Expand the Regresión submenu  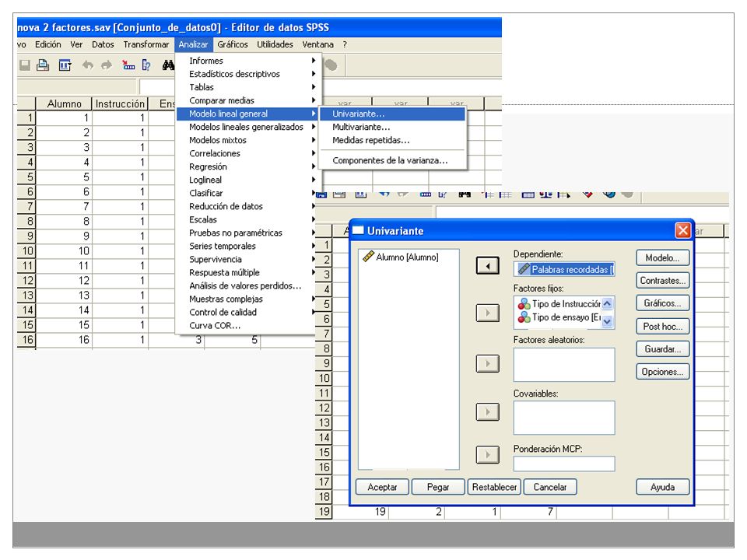[x=247, y=166]
